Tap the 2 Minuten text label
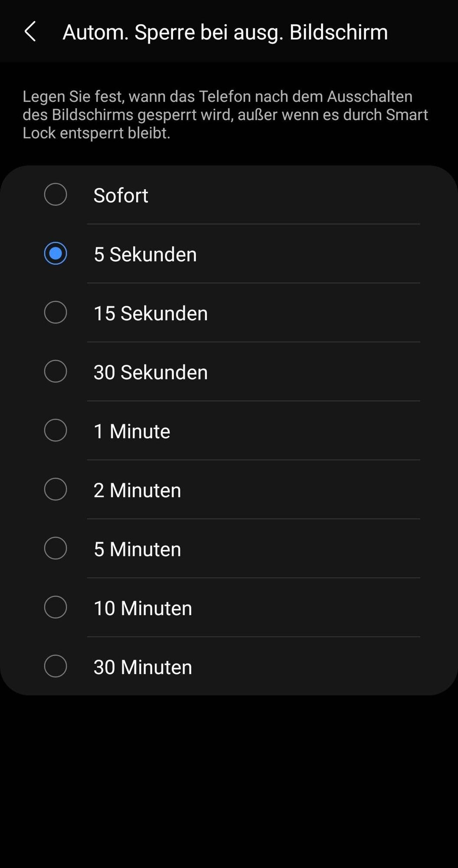Screen dimensions: 458x868 (x=137, y=490)
